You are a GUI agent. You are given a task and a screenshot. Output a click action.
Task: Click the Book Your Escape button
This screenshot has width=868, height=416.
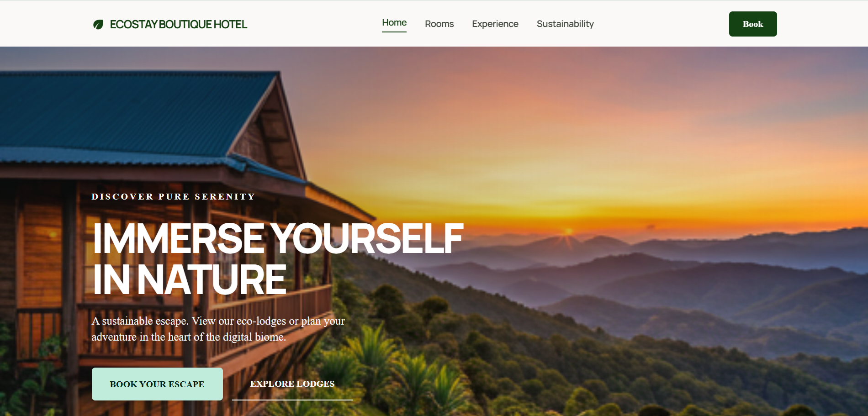157,384
